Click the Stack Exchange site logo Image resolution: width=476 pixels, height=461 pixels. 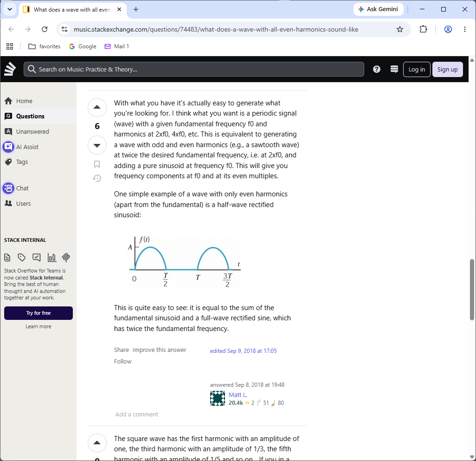pyautogui.click(x=10, y=69)
